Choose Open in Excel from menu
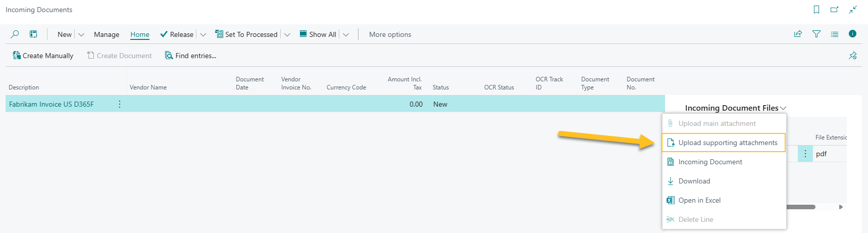This screenshot has height=233, width=868. (699, 201)
